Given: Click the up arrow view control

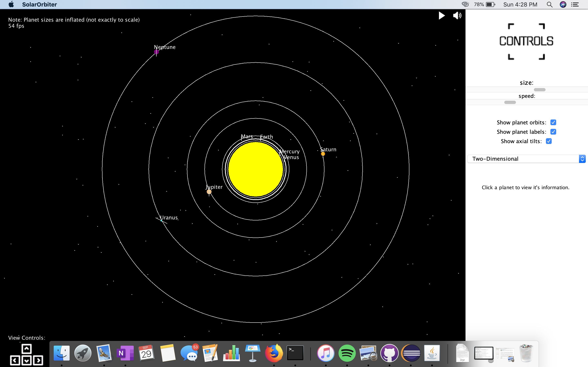Looking at the screenshot, I should click(27, 349).
